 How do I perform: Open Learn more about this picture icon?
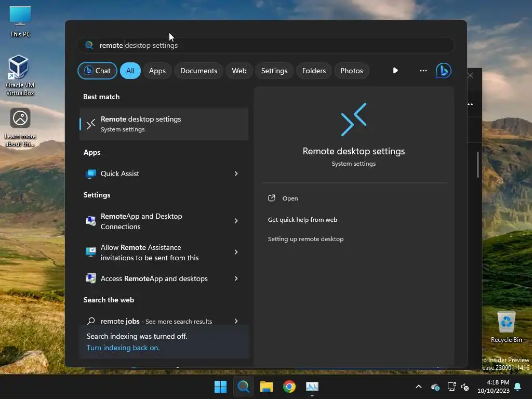[x=20, y=127]
